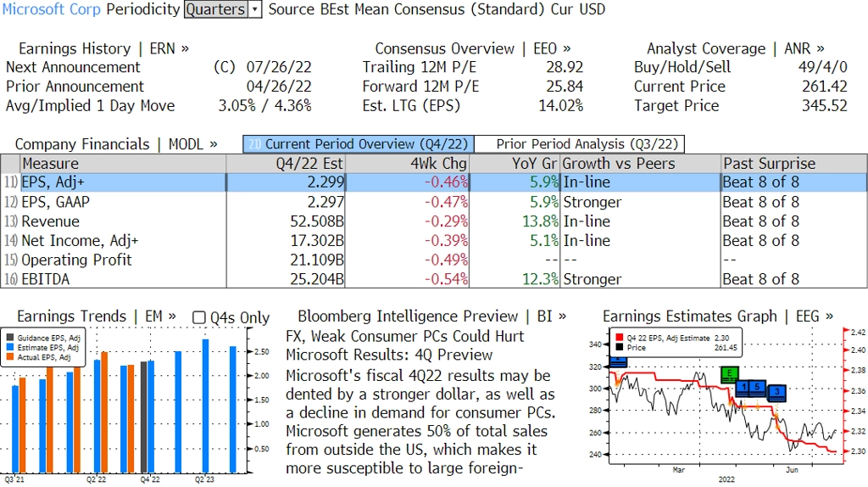Click the prior announcement date 04/26/22
This screenshot has width=868, height=487.
tap(279, 87)
